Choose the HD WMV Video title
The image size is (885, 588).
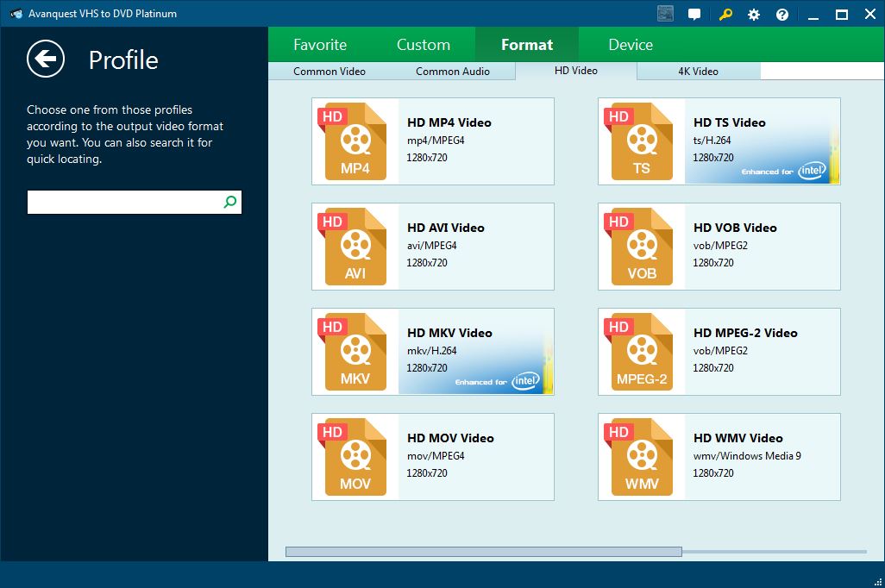tap(738, 438)
